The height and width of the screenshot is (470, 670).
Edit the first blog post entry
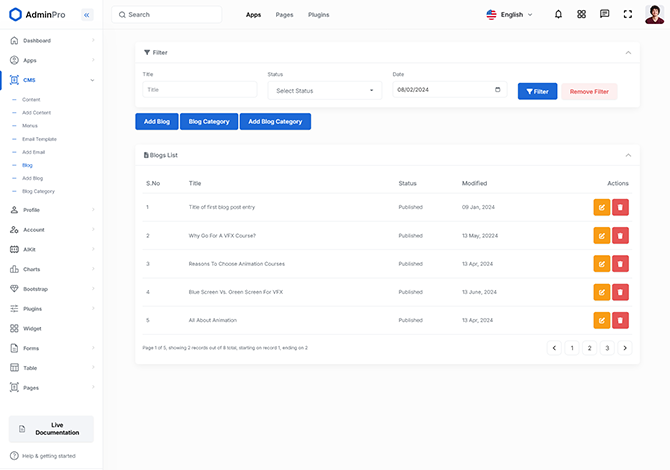(x=601, y=207)
